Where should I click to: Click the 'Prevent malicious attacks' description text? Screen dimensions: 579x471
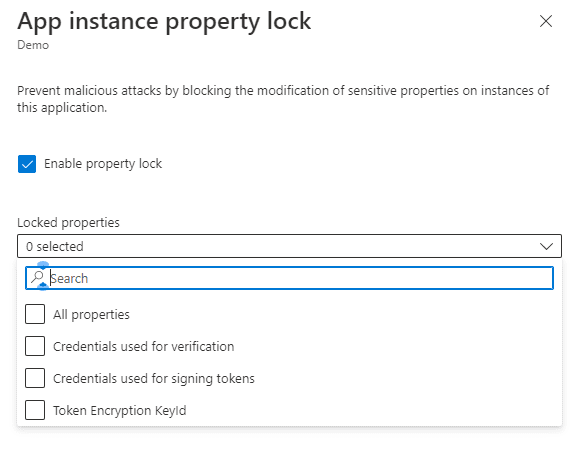[283, 99]
